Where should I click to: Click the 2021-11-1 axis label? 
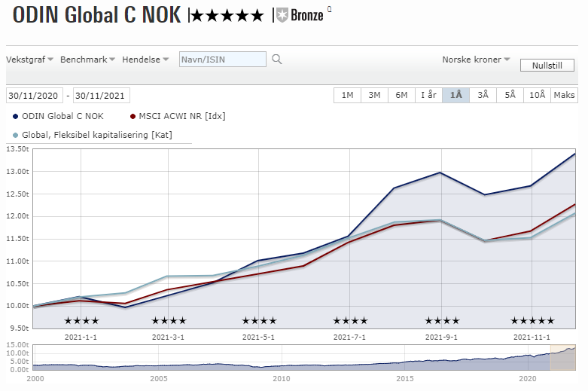532,337
